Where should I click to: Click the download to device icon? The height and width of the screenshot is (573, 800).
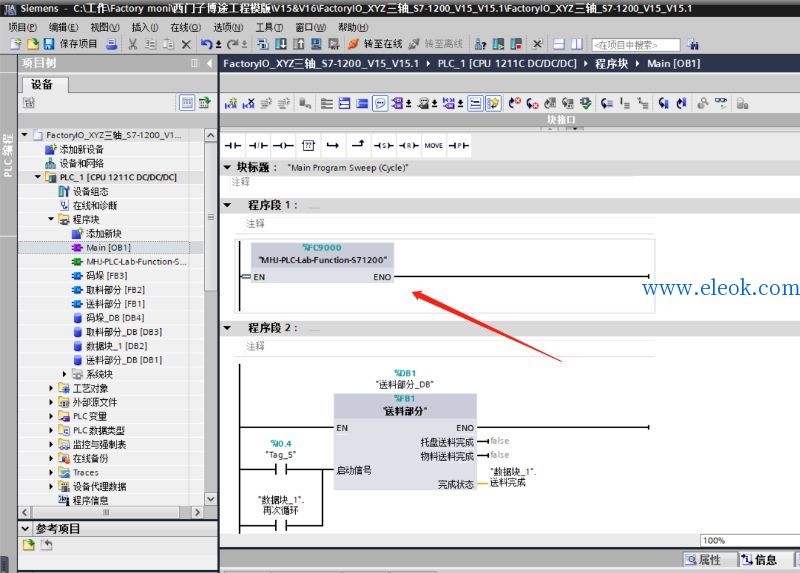[x=281, y=44]
